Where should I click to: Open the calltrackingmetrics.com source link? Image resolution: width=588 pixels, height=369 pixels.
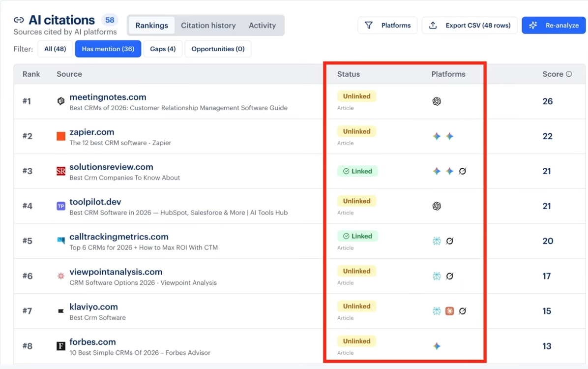pos(119,237)
